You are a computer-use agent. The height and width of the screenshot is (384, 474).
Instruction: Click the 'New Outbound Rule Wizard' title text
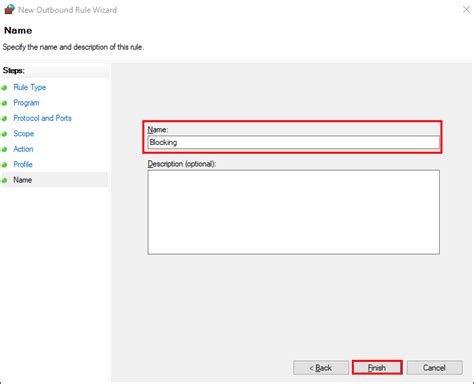(68, 10)
